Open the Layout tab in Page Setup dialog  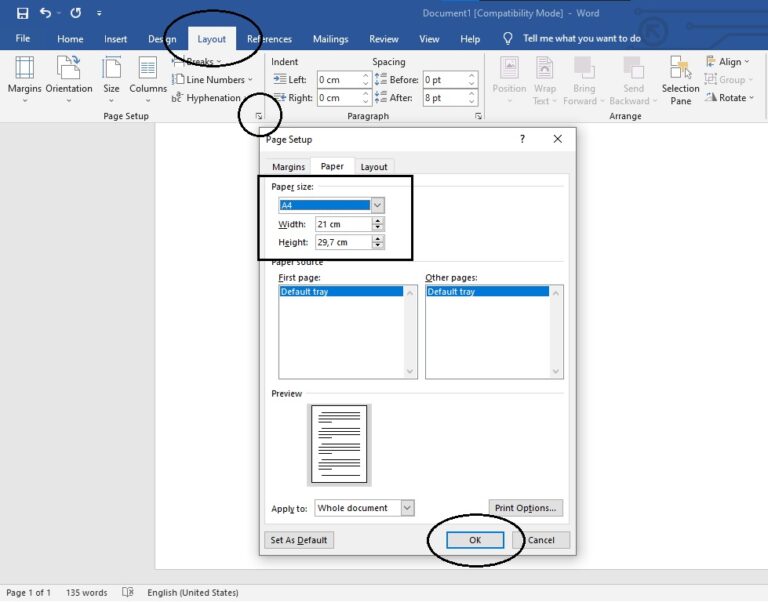(x=374, y=167)
